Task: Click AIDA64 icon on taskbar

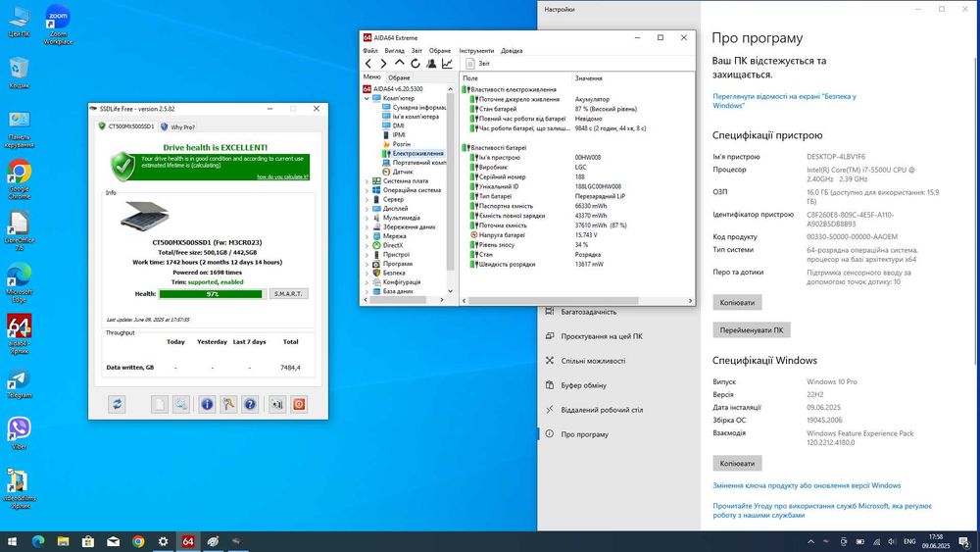Action: coord(188,541)
